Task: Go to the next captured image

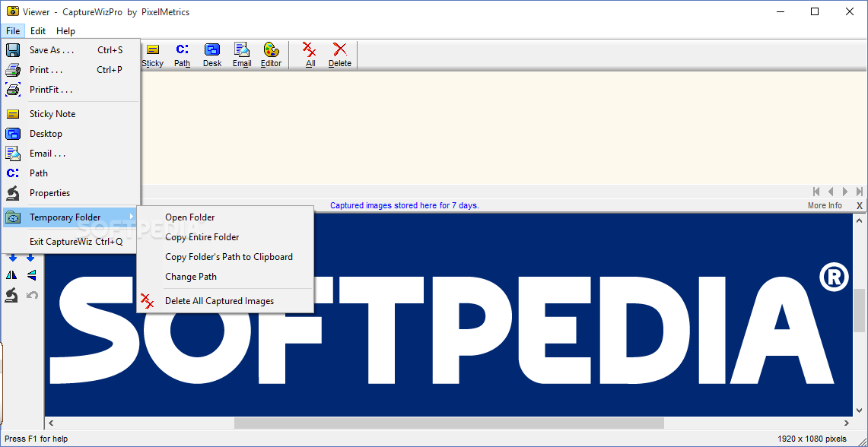Action: click(x=844, y=192)
